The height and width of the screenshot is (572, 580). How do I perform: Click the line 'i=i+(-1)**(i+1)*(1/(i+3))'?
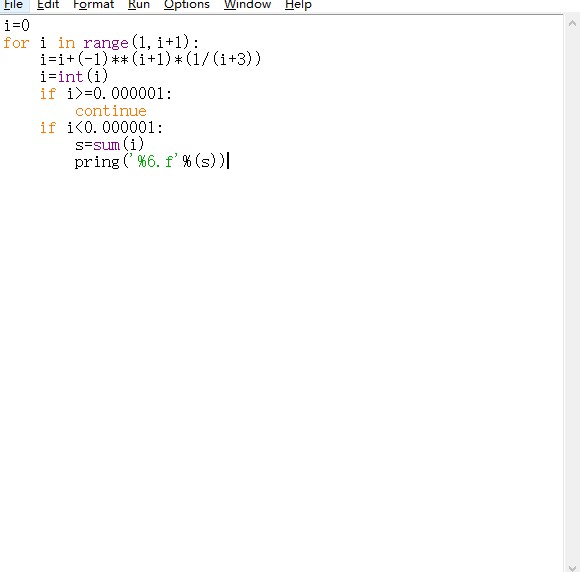pos(151,59)
